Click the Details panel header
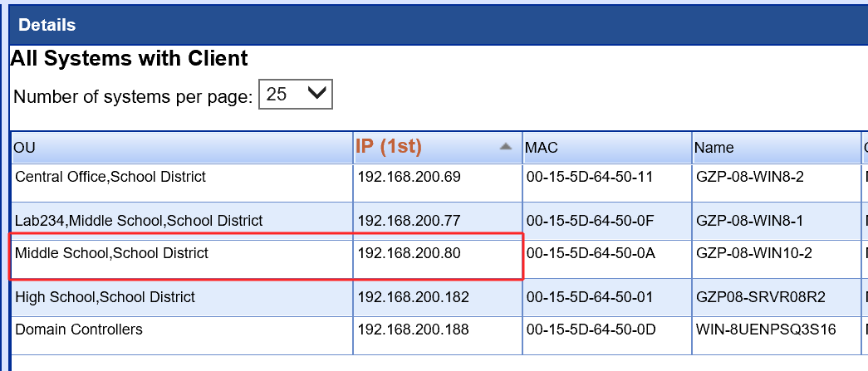The width and height of the screenshot is (868, 371). [x=47, y=25]
